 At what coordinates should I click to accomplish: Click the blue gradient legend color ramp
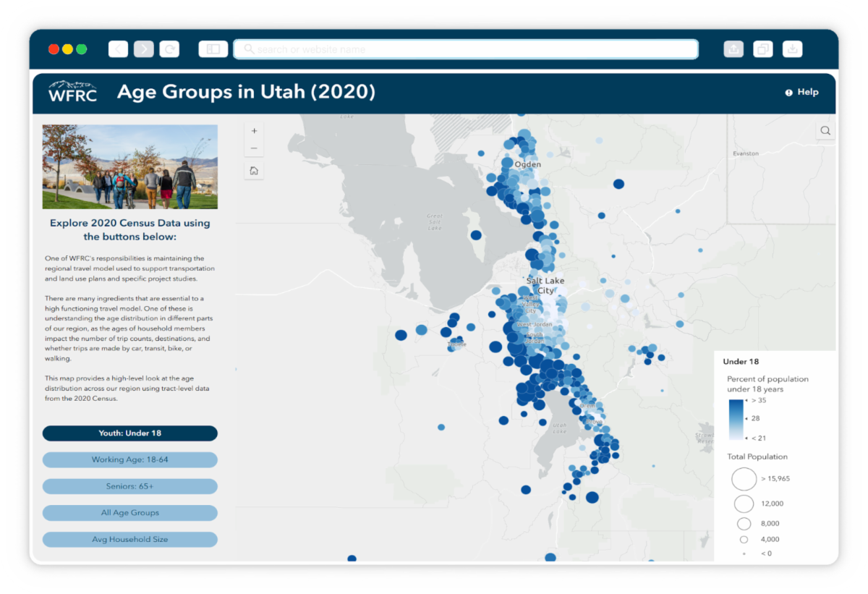click(x=735, y=420)
